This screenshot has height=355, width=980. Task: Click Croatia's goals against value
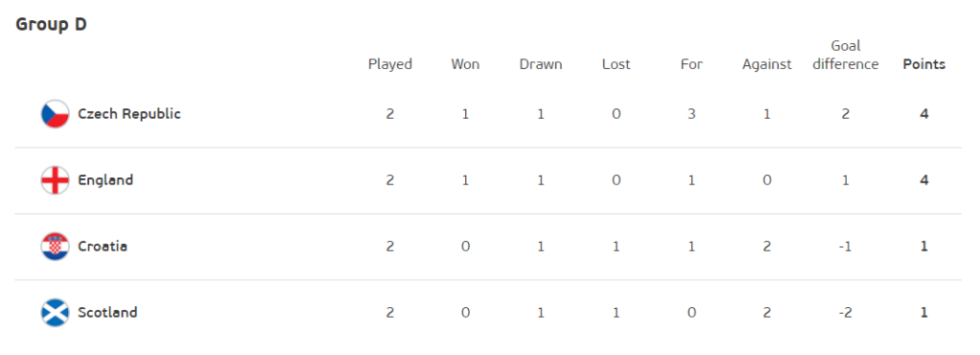[x=767, y=246]
